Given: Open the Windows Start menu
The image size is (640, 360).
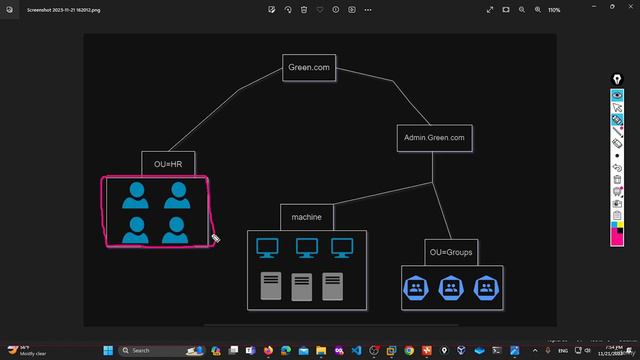Looking at the screenshot, I should (108, 350).
